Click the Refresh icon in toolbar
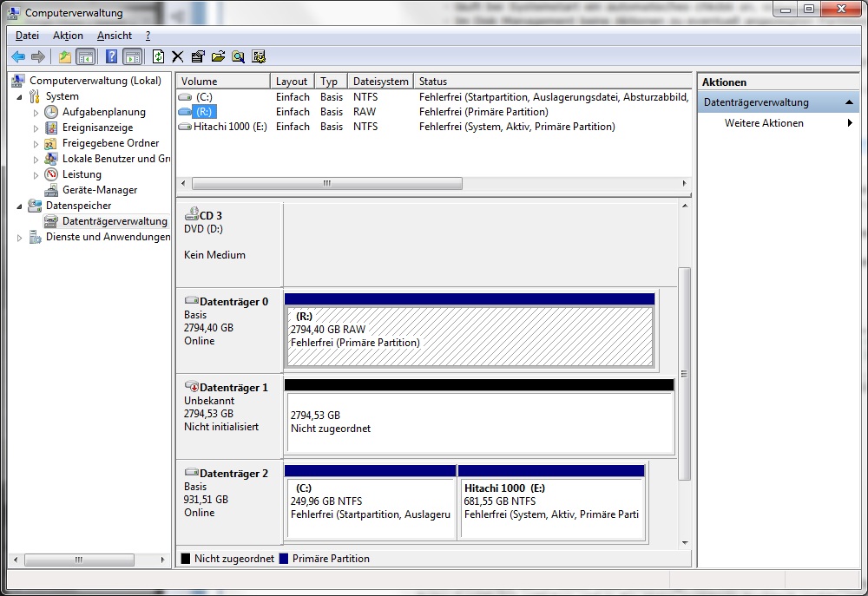 click(x=158, y=56)
